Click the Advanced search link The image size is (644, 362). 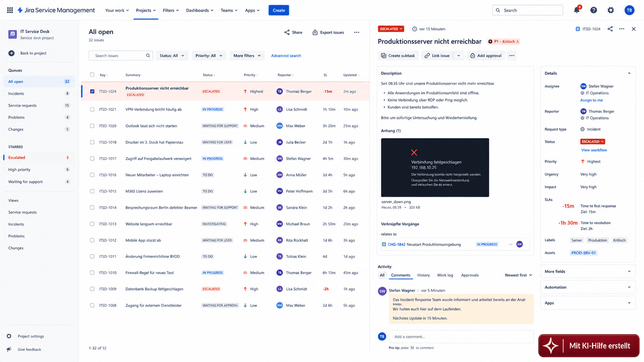tap(286, 55)
